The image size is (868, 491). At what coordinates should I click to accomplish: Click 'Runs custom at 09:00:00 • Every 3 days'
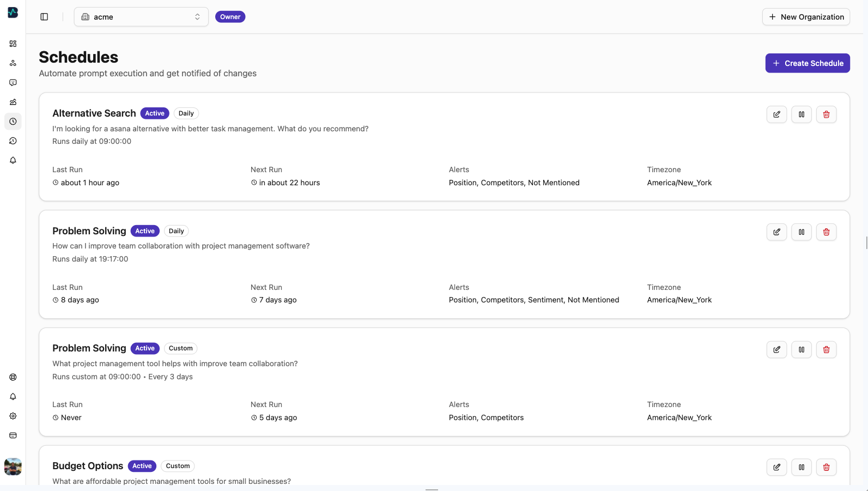click(123, 377)
